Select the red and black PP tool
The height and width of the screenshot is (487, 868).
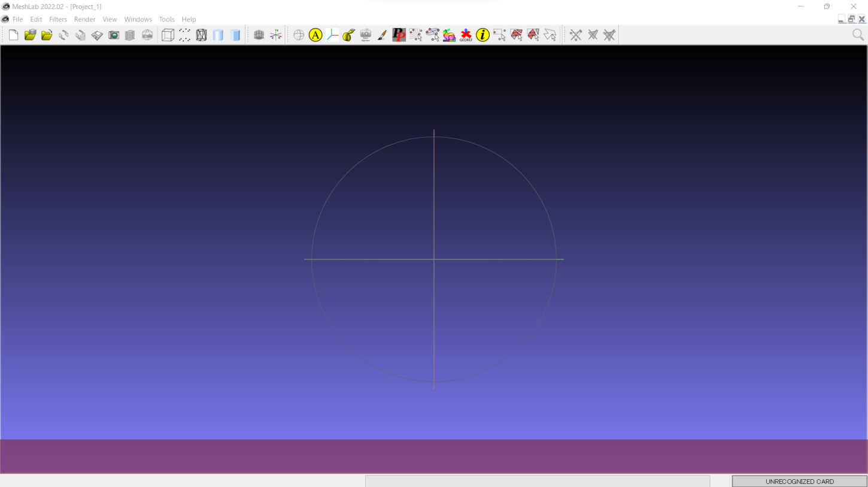coord(399,35)
